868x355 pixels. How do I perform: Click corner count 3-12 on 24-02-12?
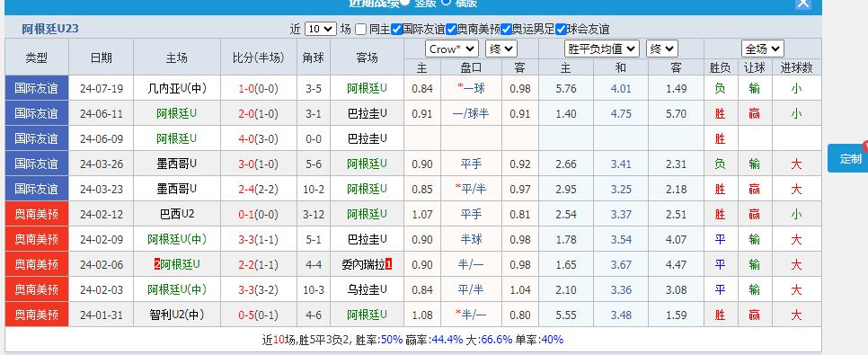click(x=314, y=214)
